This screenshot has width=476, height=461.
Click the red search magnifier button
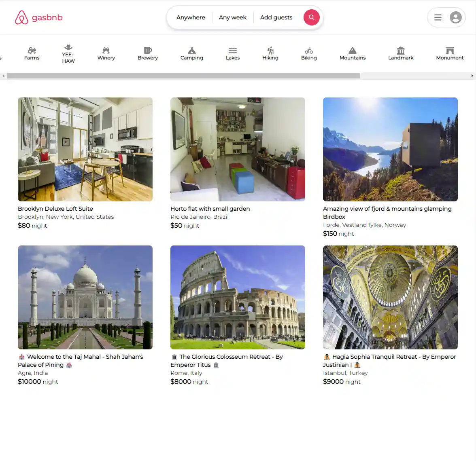[x=312, y=17]
